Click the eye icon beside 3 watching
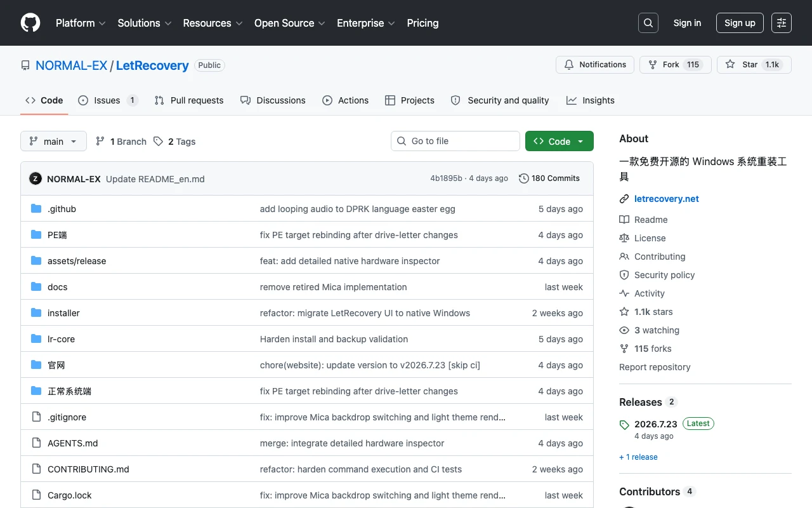The height and width of the screenshot is (508, 812). pyautogui.click(x=624, y=330)
